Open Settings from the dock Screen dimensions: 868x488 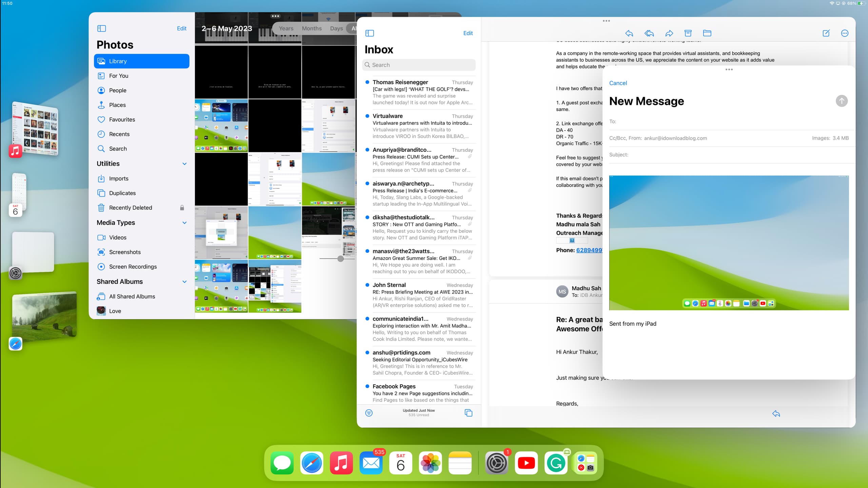coord(497,463)
